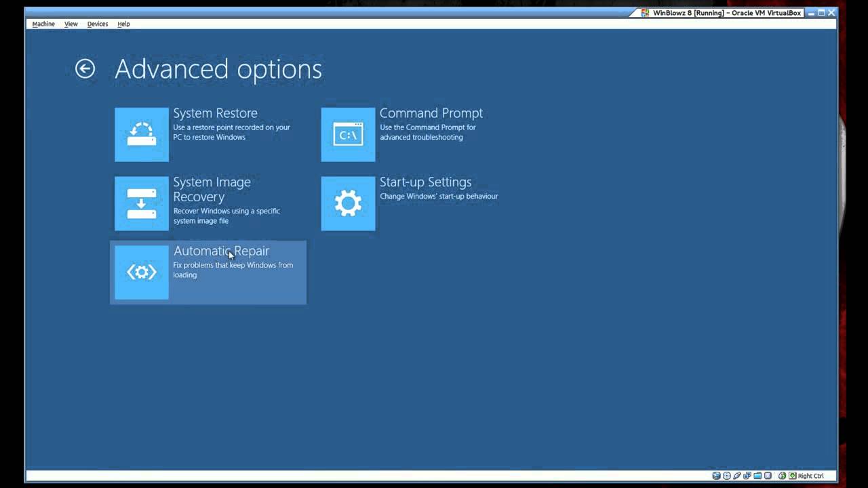
Task: Click the USB devices status icon
Action: click(x=737, y=476)
